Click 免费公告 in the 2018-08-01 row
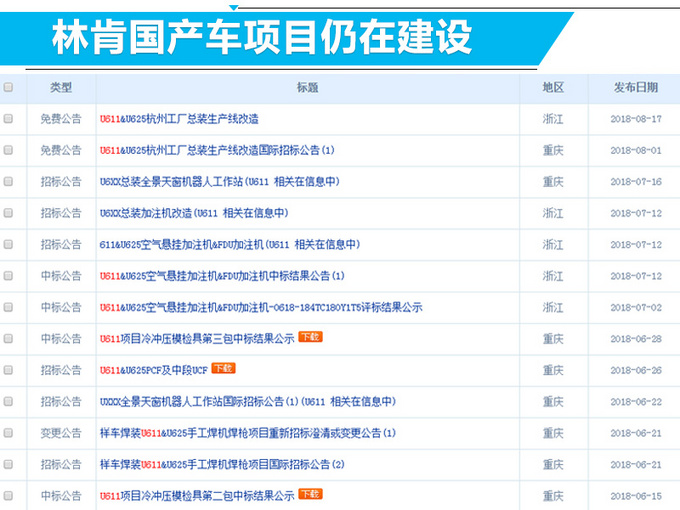The width and height of the screenshot is (680, 510). pyautogui.click(x=61, y=150)
